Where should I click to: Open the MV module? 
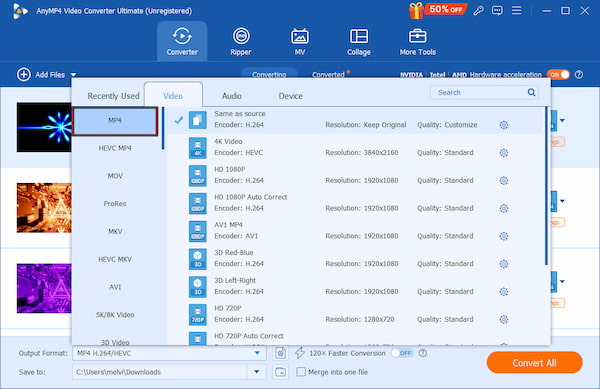pyautogui.click(x=300, y=41)
